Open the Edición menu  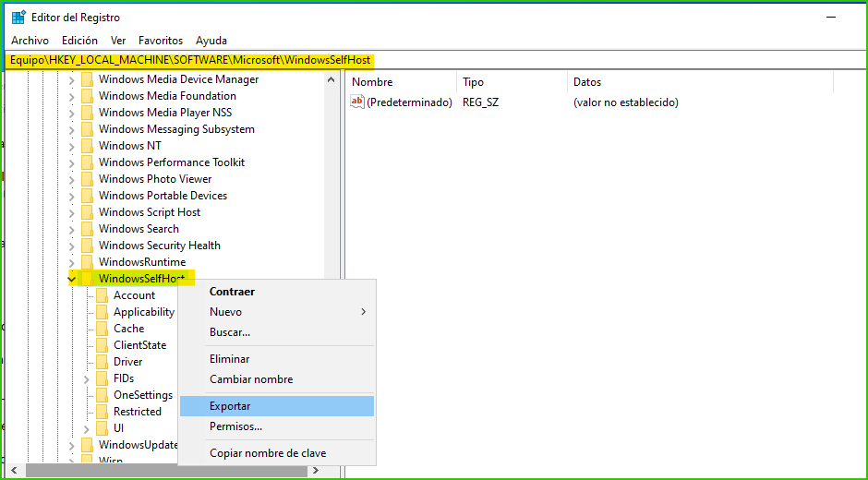79,41
